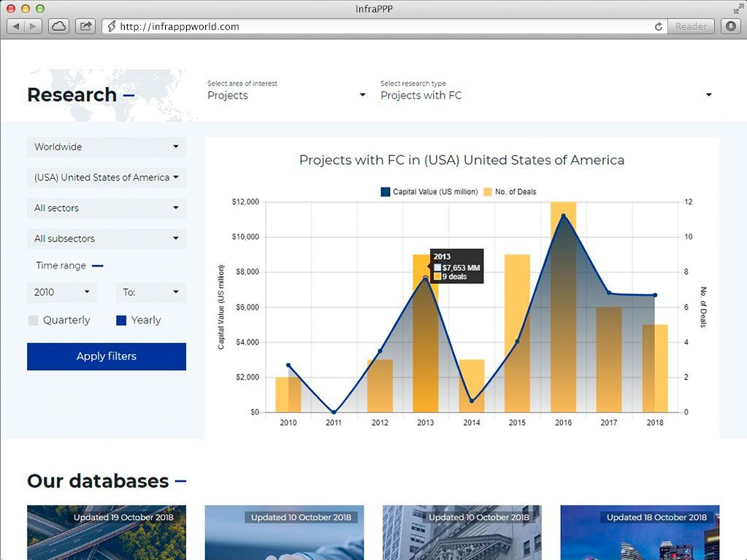Open the Select research type menu
Viewport: 747px width, 560px height.
point(545,95)
